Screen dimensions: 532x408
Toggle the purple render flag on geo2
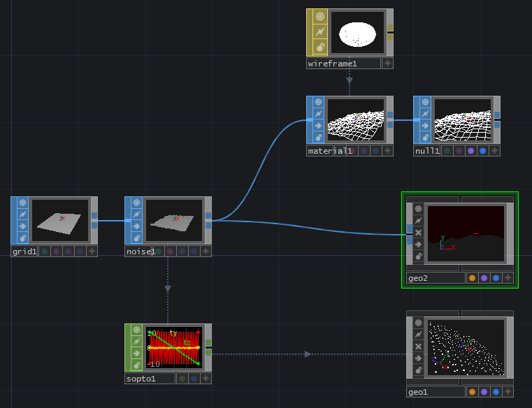(x=484, y=278)
